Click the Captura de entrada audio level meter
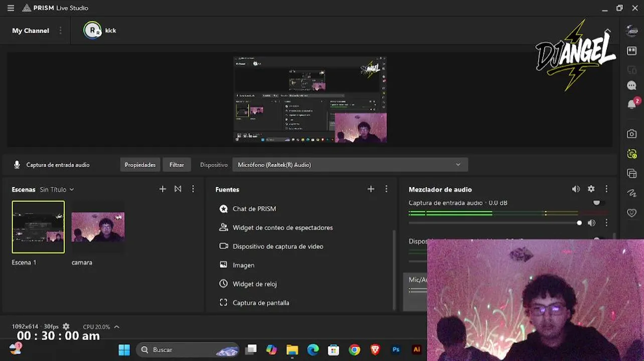The height and width of the screenshot is (361, 644). click(508, 214)
